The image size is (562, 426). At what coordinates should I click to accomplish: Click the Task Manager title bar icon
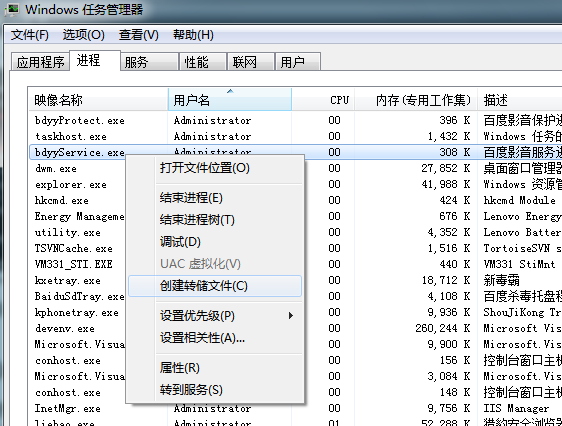point(13,9)
